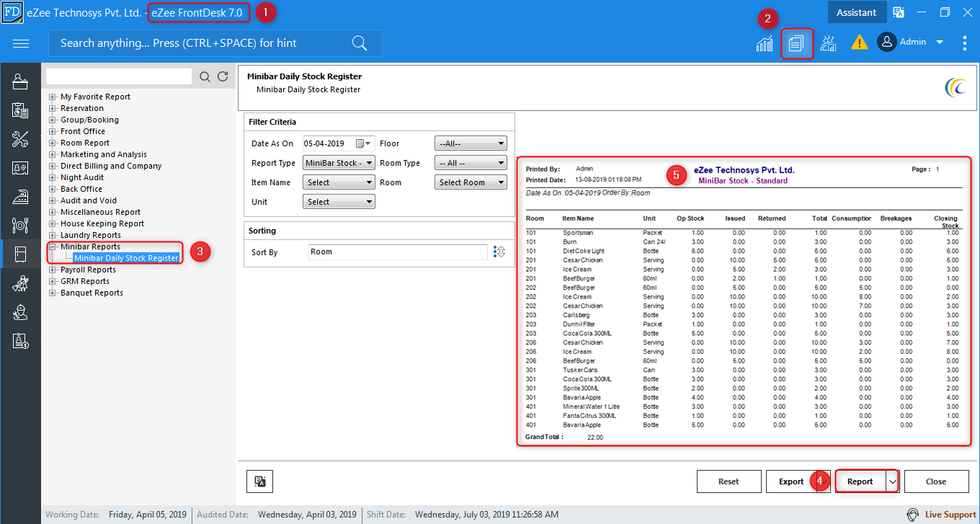The image size is (980, 524).
Task: Click the Export button
Action: pos(791,481)
